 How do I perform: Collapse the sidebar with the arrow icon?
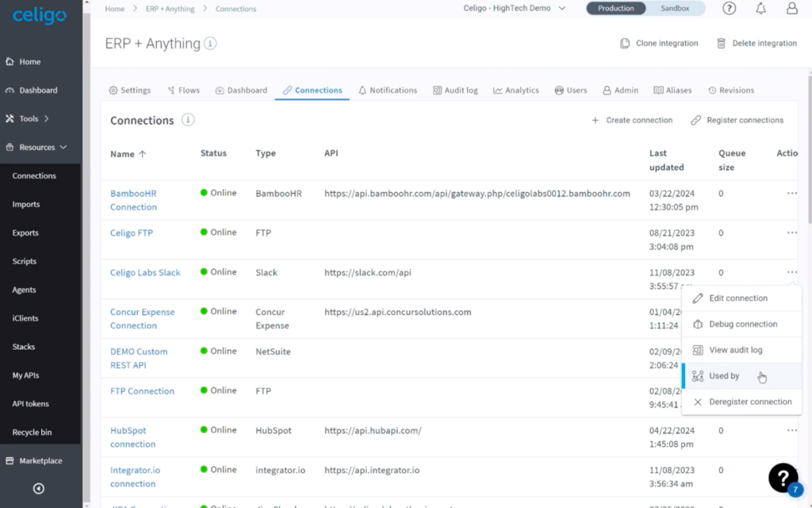coord(38,488)
